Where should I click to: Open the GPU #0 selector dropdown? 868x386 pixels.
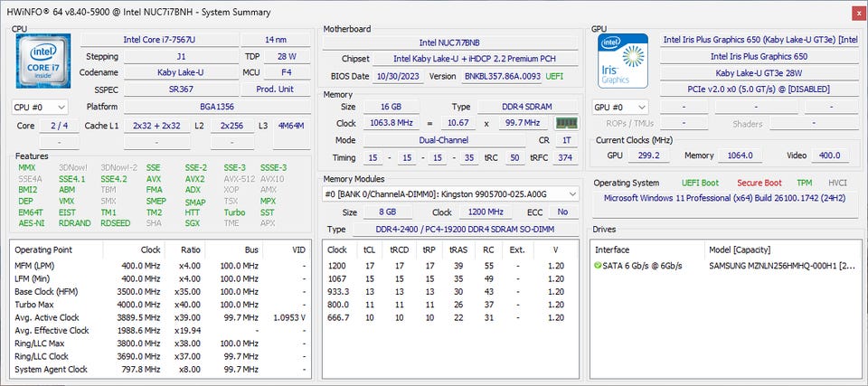point(620,107)
